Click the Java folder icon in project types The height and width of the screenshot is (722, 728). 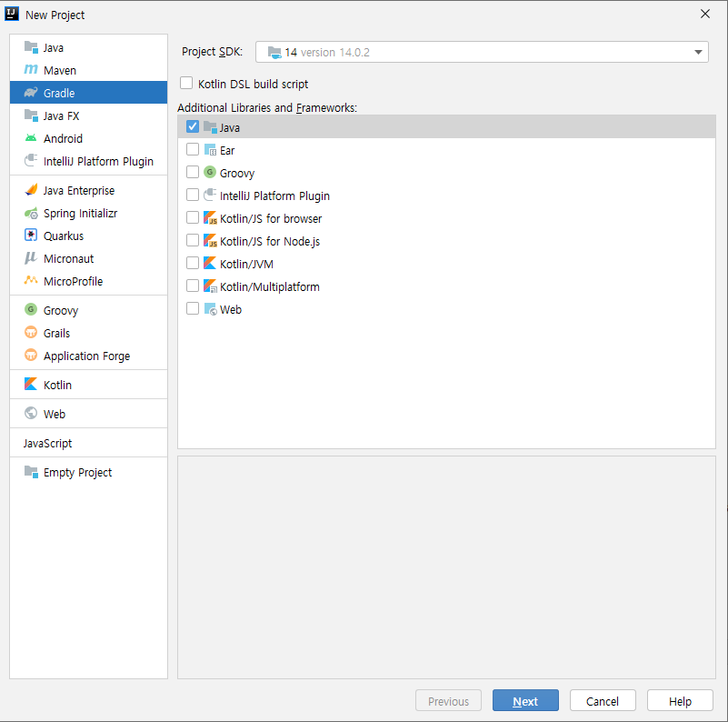(x=31, y=47)
